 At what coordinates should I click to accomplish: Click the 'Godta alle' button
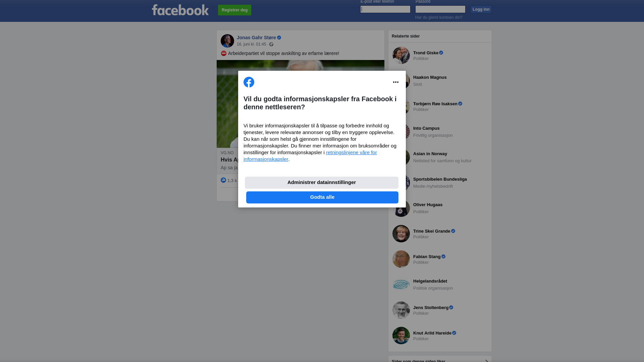click(x=322, y=197)
